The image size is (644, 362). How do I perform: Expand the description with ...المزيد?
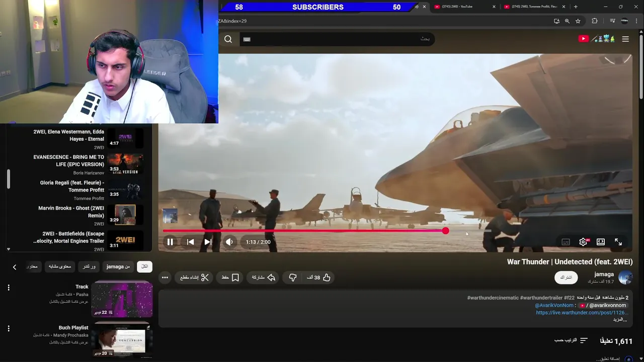coord(620,320)
